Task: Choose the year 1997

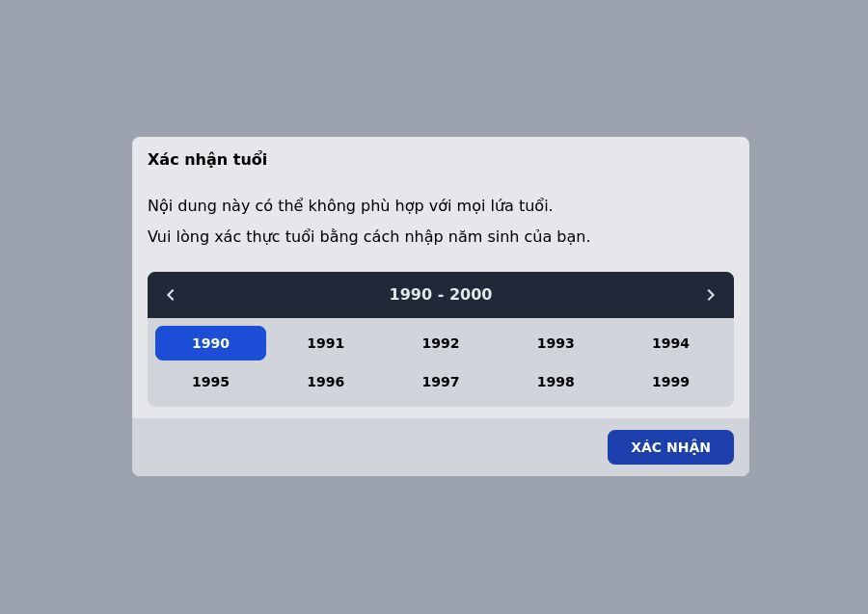Action: click(x=441, y=382)
